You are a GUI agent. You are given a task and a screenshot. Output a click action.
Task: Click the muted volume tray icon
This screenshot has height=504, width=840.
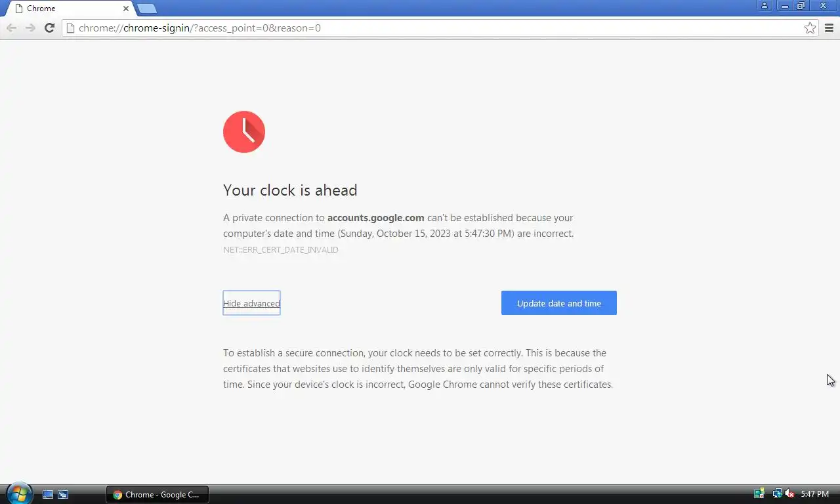(789, 493)
